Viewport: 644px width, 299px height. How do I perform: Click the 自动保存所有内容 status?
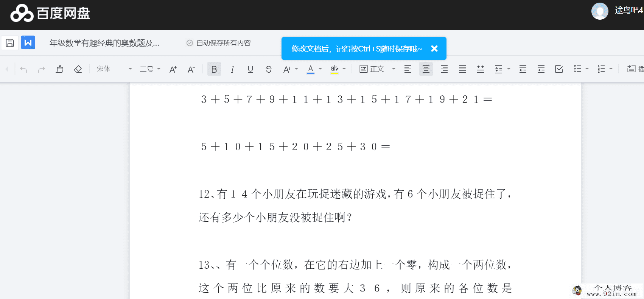click(x=219, y=43)
